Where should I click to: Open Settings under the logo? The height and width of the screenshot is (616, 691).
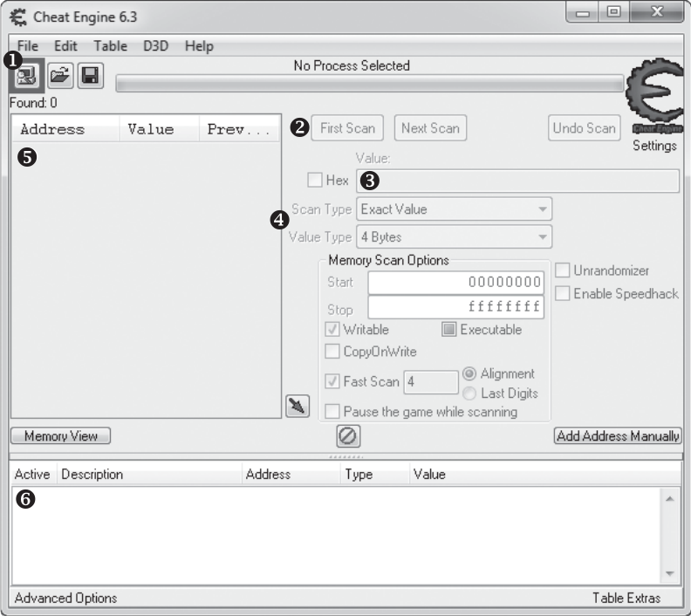coord(655,146)
